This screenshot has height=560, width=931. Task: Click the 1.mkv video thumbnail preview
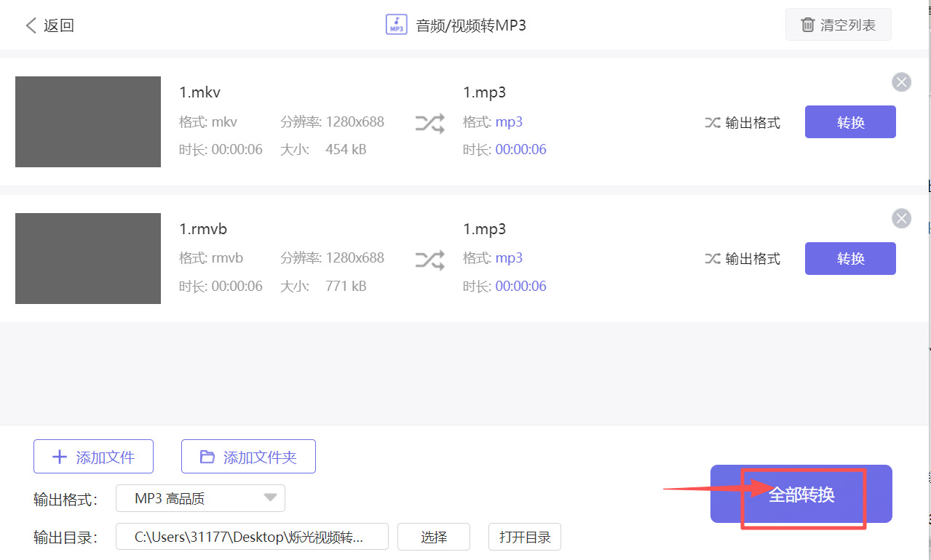click(x=87, y=121)
